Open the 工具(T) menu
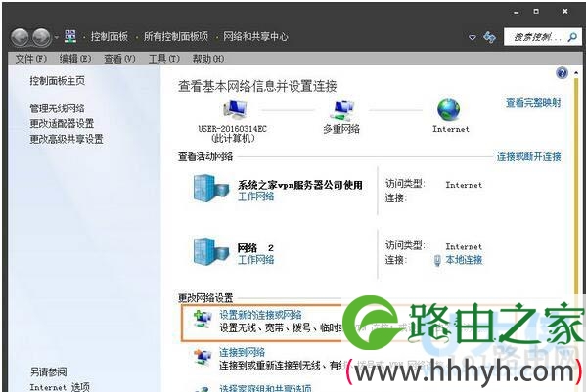 tap(164, 59)
